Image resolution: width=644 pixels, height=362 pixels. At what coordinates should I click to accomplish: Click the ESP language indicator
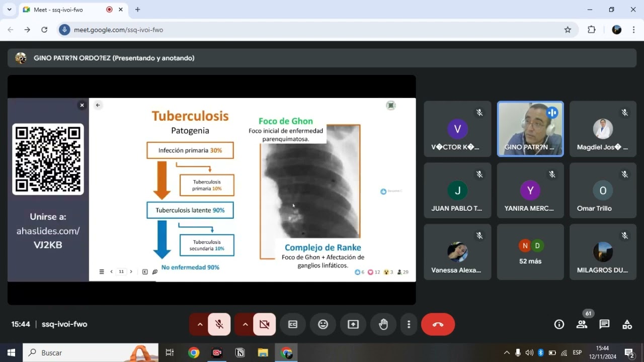pyautogui.click(x=577, y=352)
